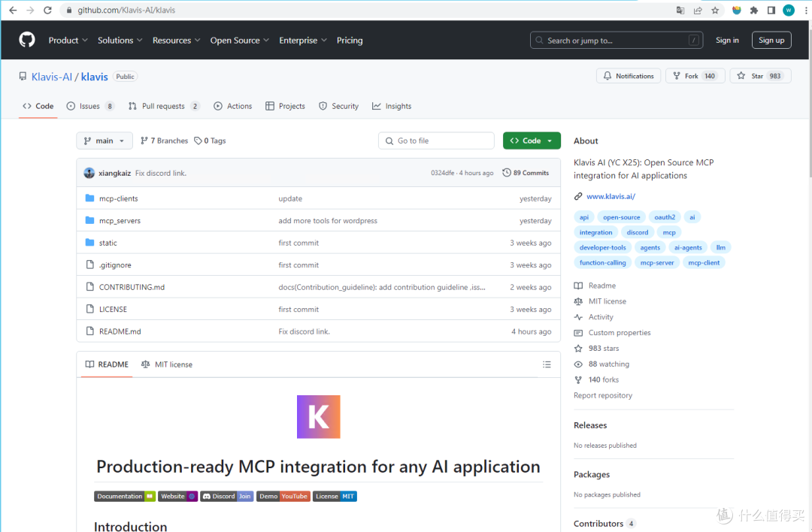Open the green Code dropdown button
The height and width of the screenshot is (532, 812).
(532, 141)
